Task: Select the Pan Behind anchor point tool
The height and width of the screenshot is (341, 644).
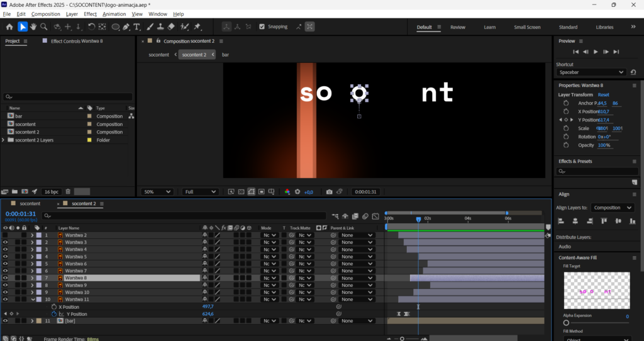Action: (103, 26)
